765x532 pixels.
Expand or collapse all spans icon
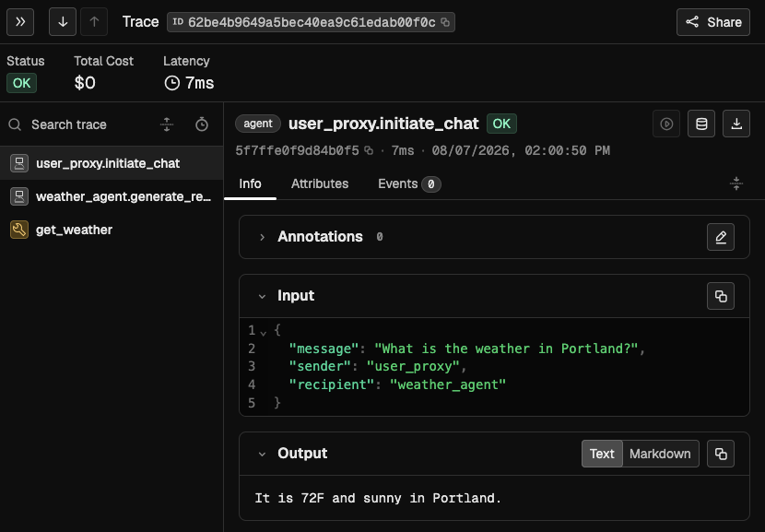coord(167,124)
